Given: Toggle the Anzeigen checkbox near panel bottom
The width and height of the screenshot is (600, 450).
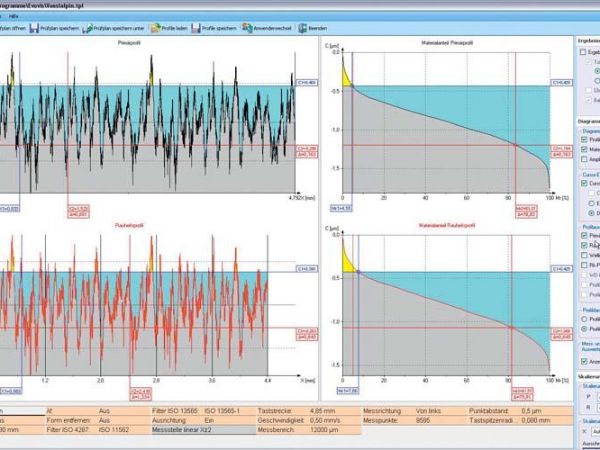Looking at the screenshot, I should (584, 361).
